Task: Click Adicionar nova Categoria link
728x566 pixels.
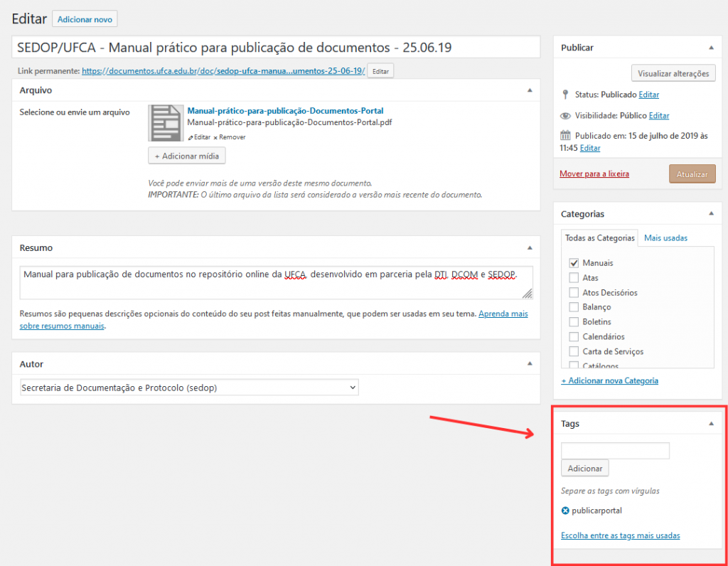Action: [x=609, y=380]
